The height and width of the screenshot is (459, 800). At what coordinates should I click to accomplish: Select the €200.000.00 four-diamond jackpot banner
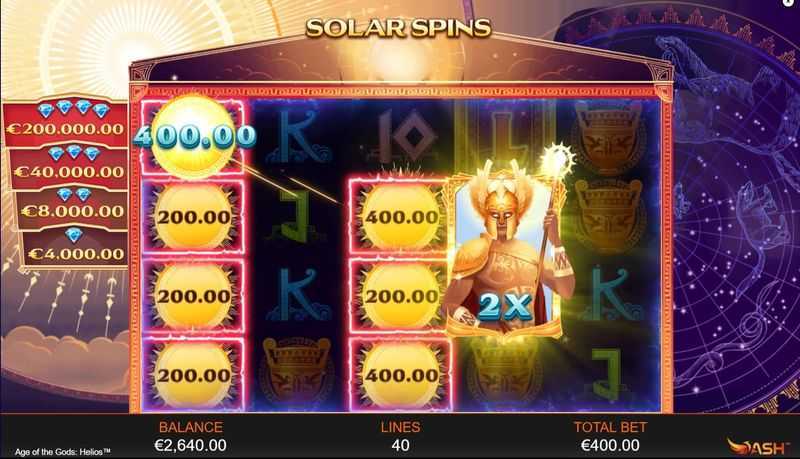65,123
